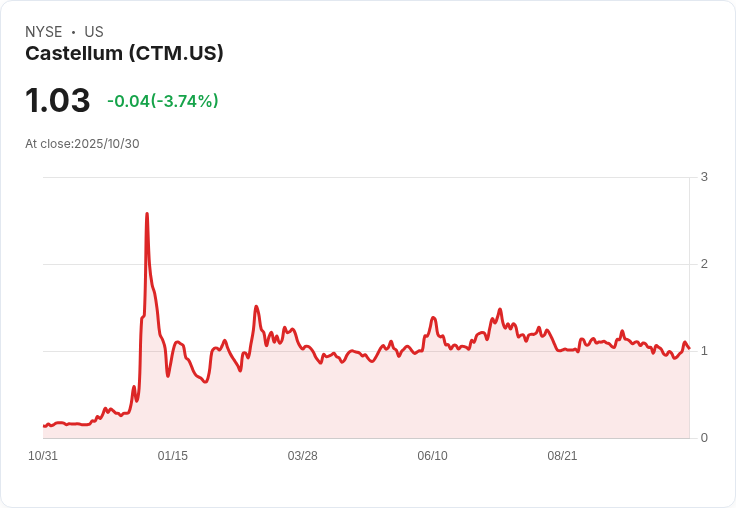This screenshot has height=508, width=736.
Task: Click the 06/10 date marker
Action: pos(432,455)
